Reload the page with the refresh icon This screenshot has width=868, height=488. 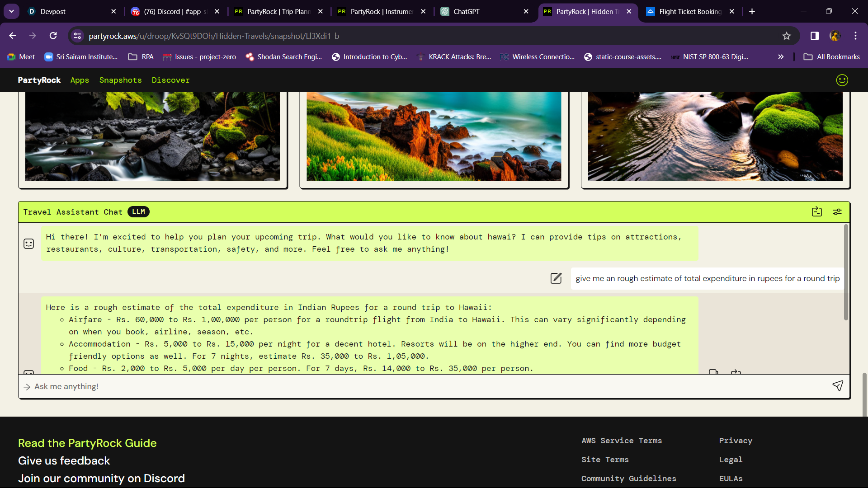tap(53, 36)
